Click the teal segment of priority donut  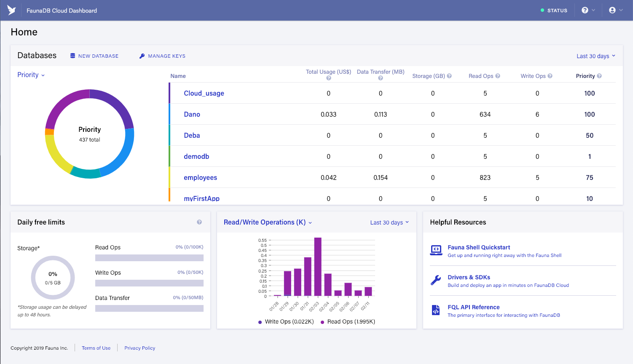(x=86, y=173)
